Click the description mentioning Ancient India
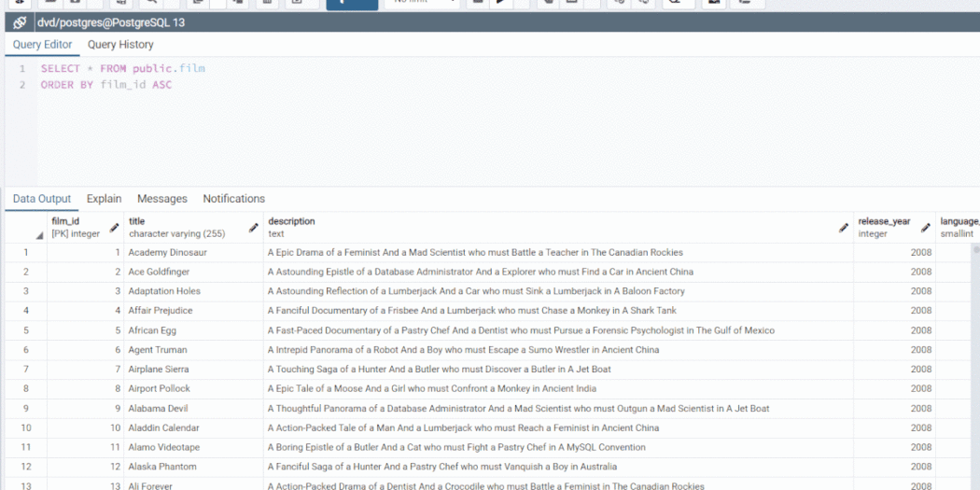Viewport: 980px width, 490px height. (x=559, y=389)
